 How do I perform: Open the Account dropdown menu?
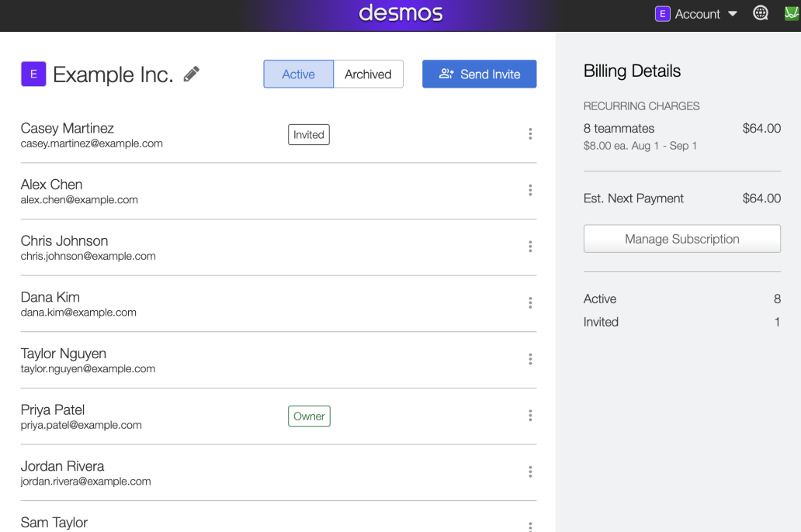(696, 14)
